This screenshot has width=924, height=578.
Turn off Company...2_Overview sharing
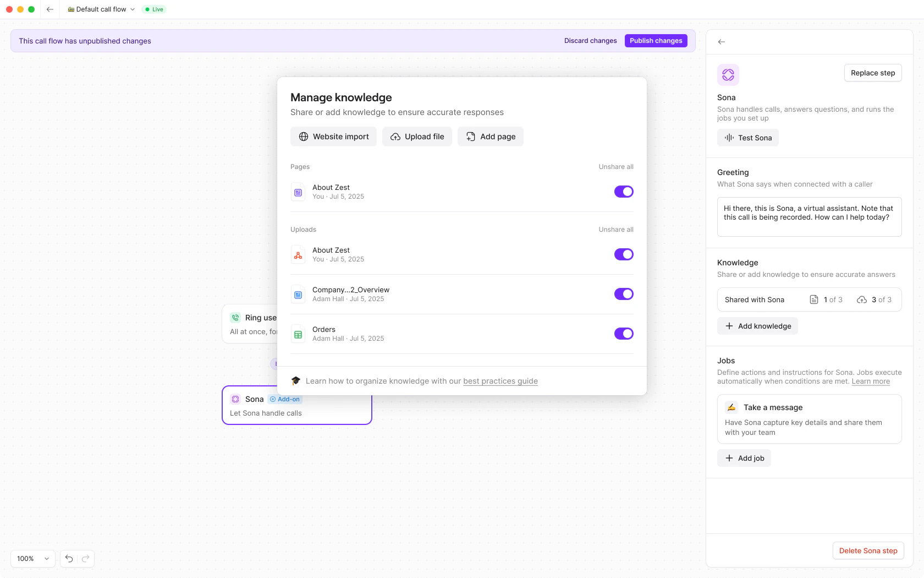click(624, 293)
